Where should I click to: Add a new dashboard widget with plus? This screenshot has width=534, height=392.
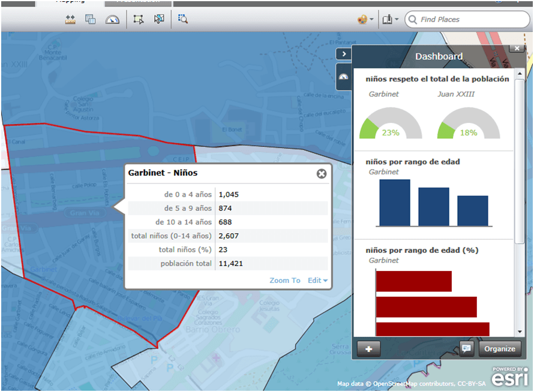click(368, 349)
